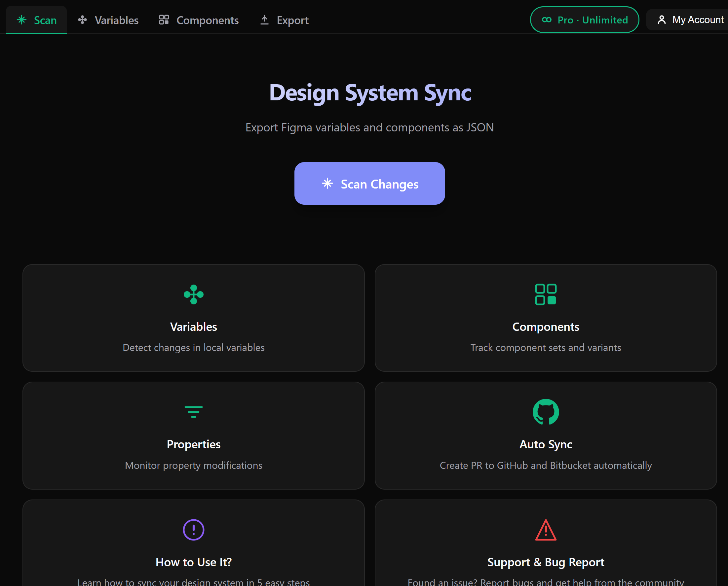Click the filter lines icon on the Properties card
Image resolution: width=728 pixels, height=586 pixels.
193,411
